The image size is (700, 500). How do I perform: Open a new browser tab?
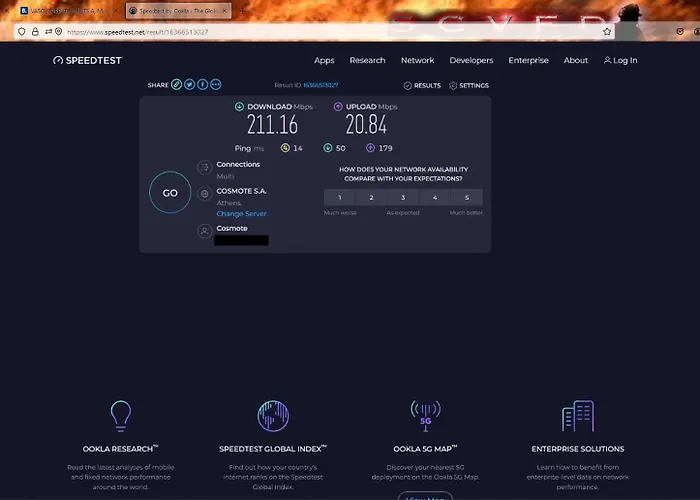[242, 11]
